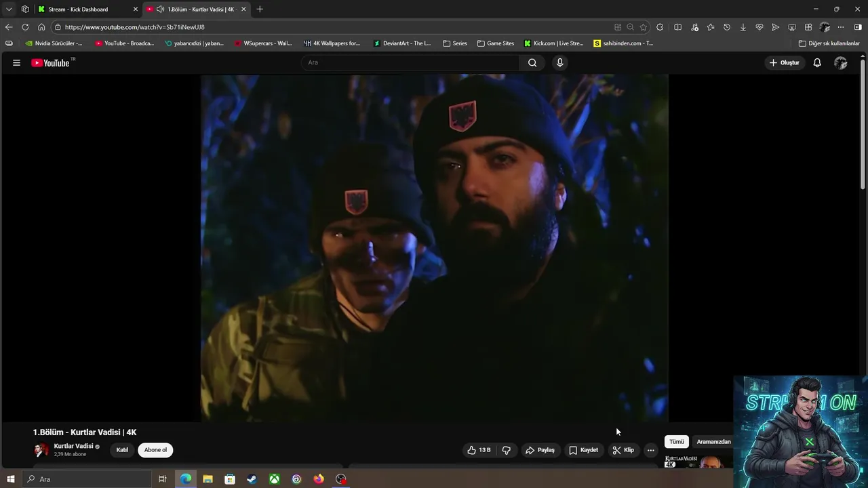The height and width of the screenshot is (488, 868).
Task: Add page to favorites star icon
Action: pos(643,27)
